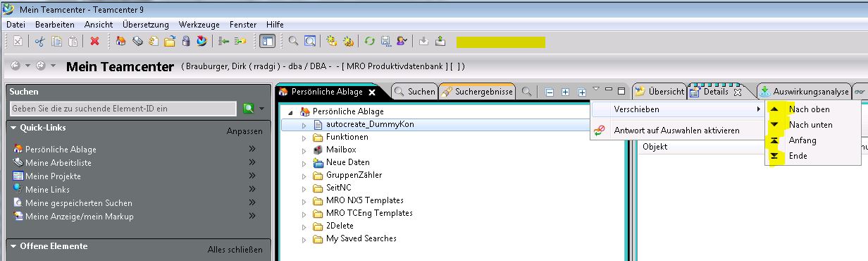Click the Copy toolbar icon

56,41
